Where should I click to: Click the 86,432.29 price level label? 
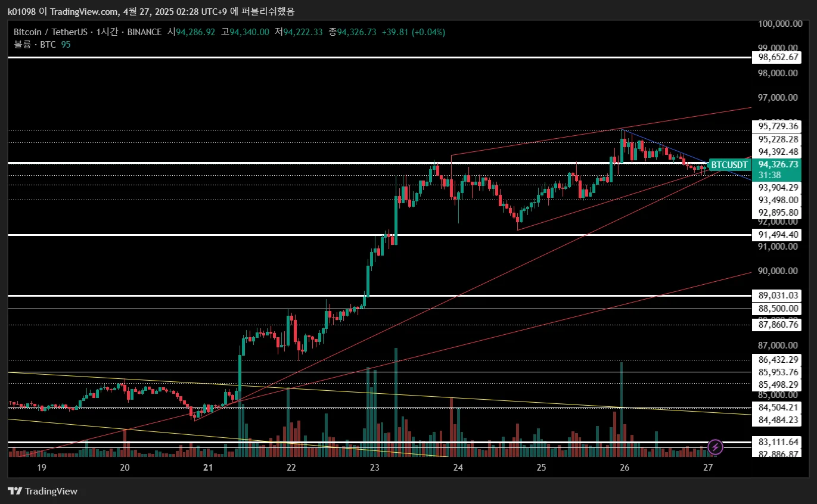point(778,360)
